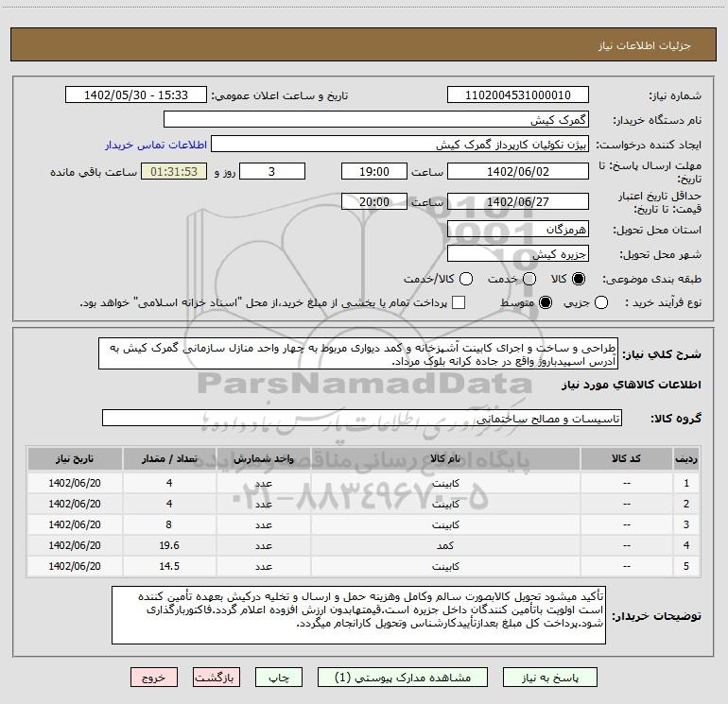Click the remaining days field showing 3
The image size is (728, 704).
[x=272, y=171]
